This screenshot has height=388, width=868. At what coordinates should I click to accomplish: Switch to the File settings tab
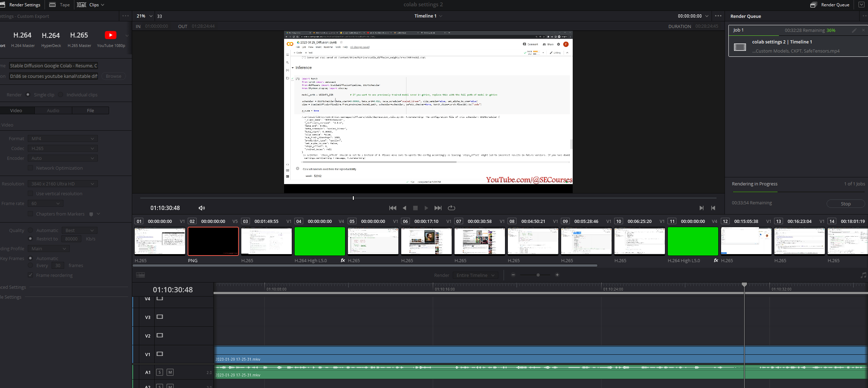90,110
